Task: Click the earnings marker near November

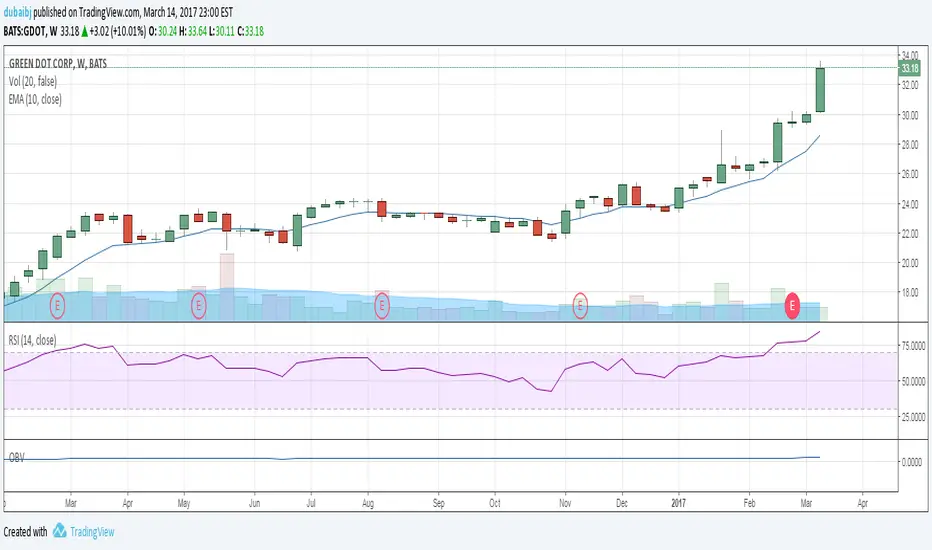Action: coord(580,306)
